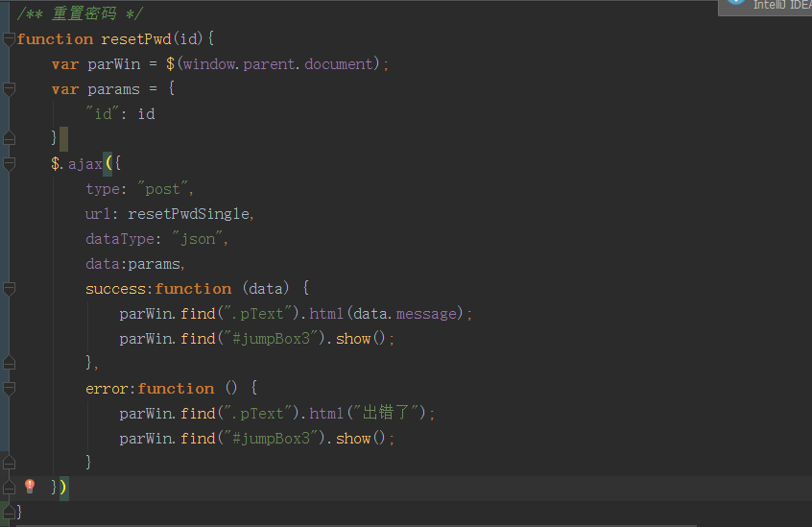This screenshot has width=812, height=527.
Task: Click the IntelliJ IDEA notification popup
Action: point(765,8)
